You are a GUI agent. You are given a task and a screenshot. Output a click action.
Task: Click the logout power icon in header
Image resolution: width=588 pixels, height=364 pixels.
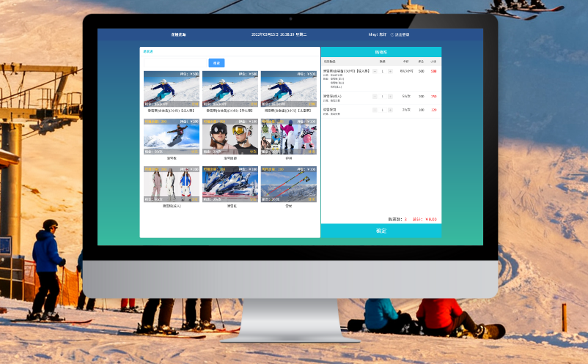[392, 34]
